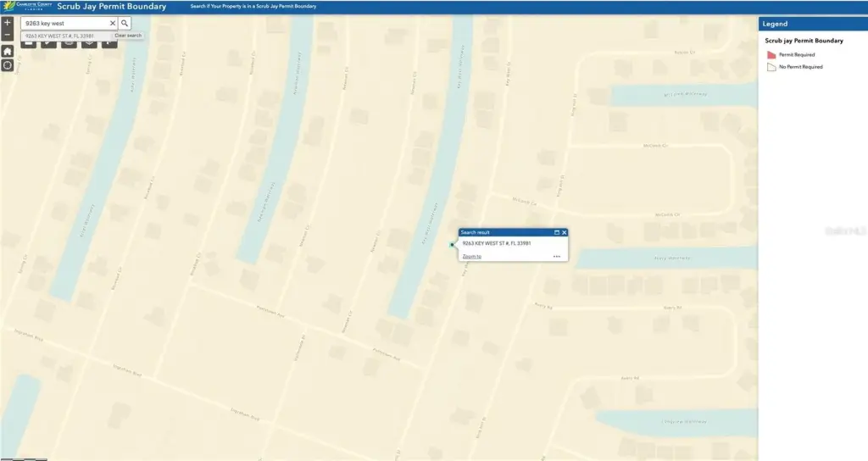Click the red Permit Required legend swatch
The height and width of the screenshot is (461, 868).
point(771,55)
